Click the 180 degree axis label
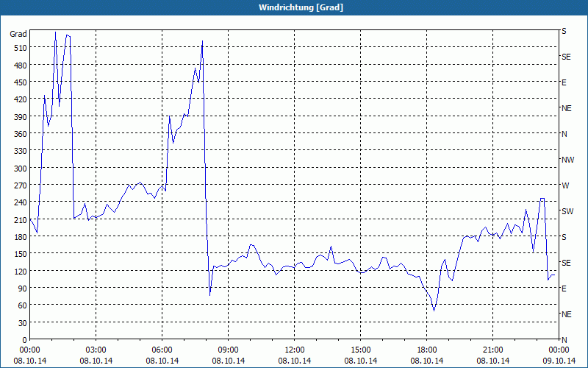 click(x=21, y=237)
